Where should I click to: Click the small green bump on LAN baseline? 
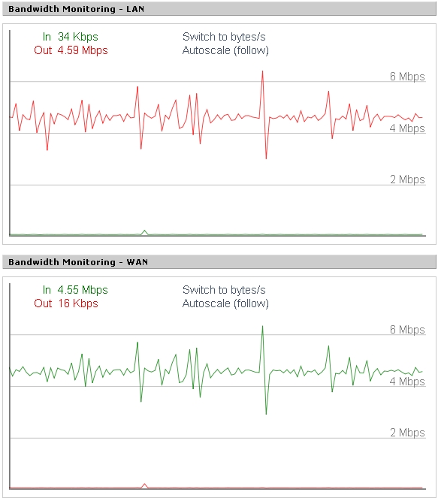click(145, 232)
